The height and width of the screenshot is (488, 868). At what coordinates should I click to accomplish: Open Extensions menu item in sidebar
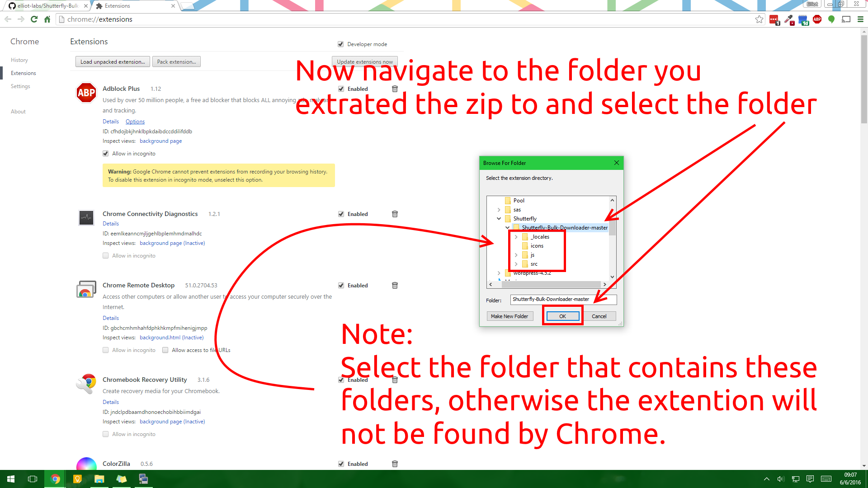click(22, 73)
